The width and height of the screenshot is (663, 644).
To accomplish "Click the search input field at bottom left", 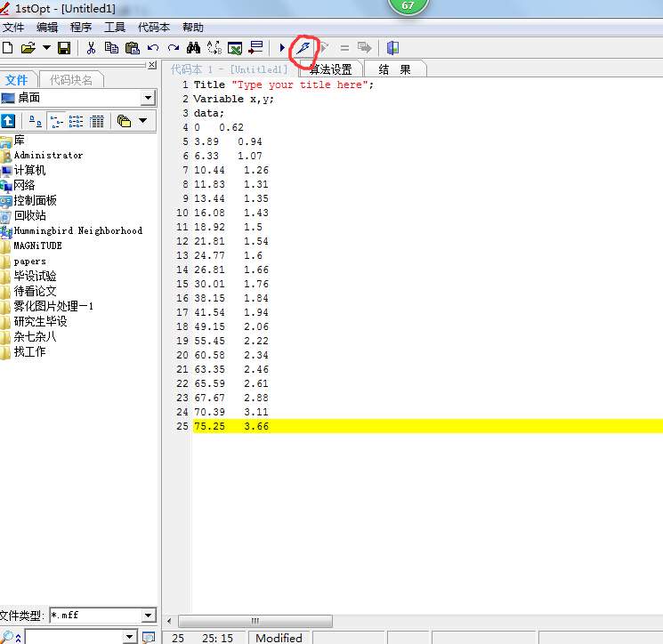I will [x=74, y=636].
